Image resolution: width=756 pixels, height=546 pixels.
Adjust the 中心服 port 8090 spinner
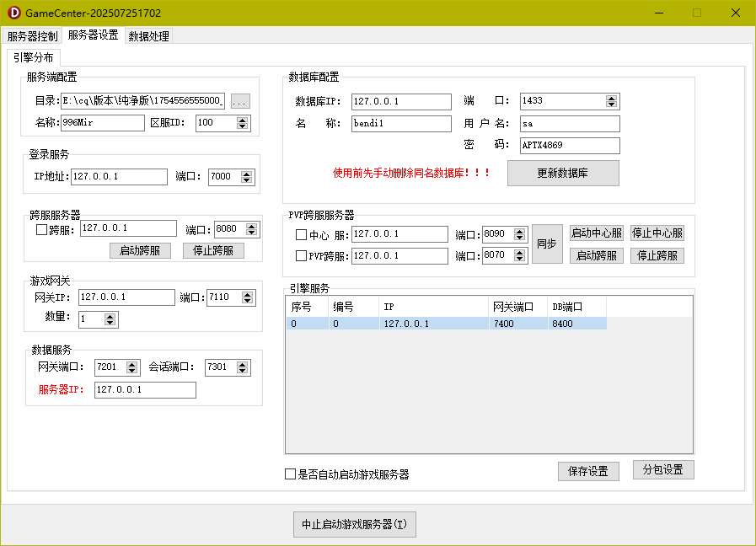[519, 235]
